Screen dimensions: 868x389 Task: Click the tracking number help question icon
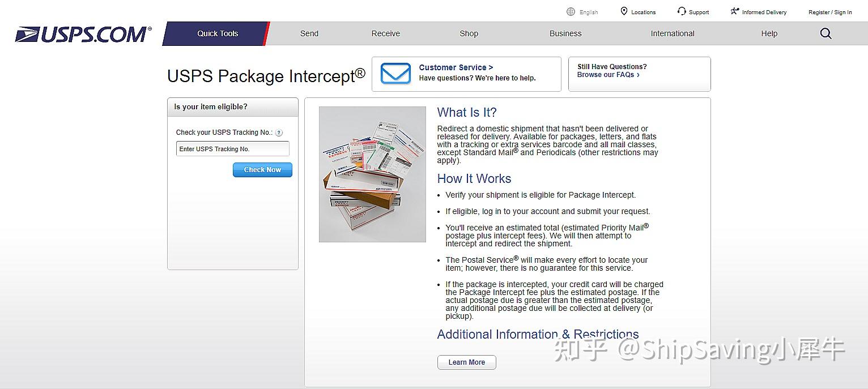(279, 132)
